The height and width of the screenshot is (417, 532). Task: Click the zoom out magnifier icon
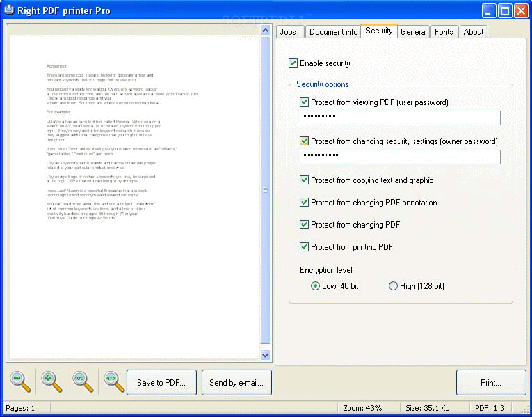coord(20,382)
